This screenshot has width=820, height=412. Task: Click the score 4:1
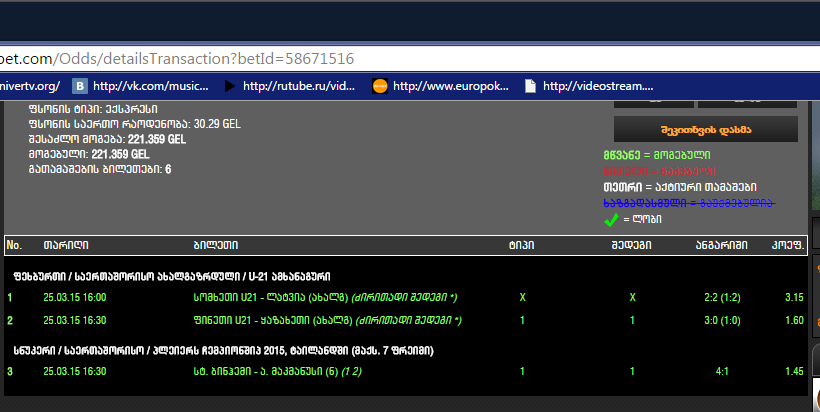722,372
